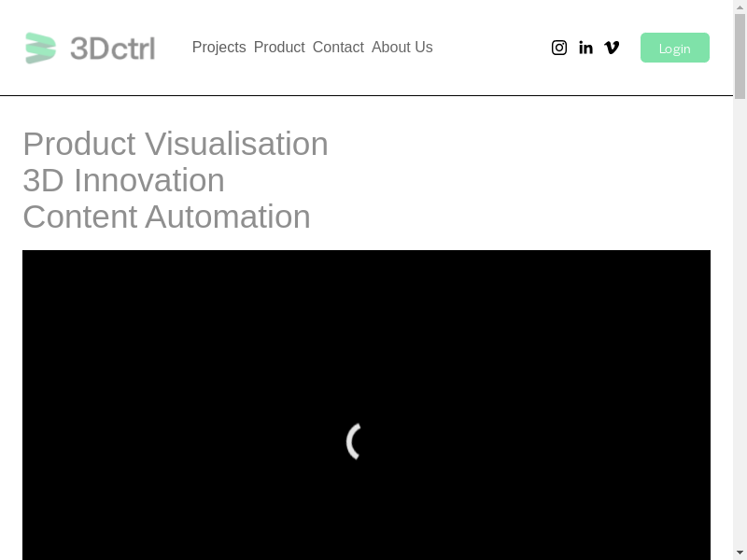Screen dimensions: 747x560
Task: Click the scrollbar down arrow
Action: pyautogui.click(x=740, y=552)
